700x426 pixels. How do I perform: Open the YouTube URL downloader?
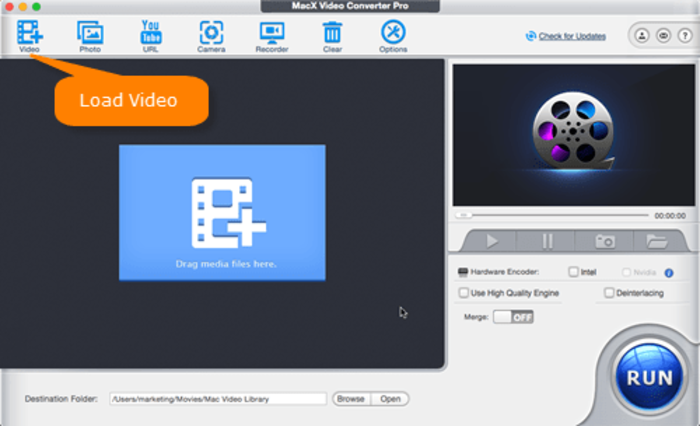pos(151,36)
